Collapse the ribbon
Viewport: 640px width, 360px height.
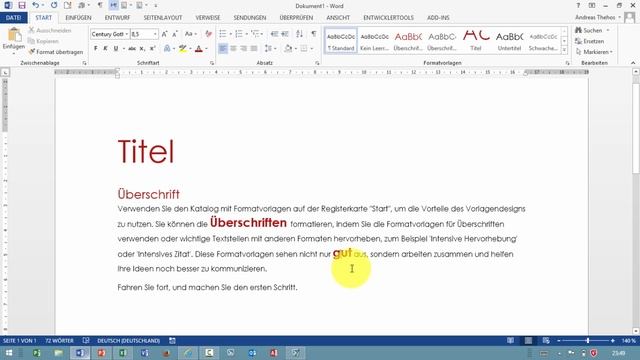pos(633,63)
